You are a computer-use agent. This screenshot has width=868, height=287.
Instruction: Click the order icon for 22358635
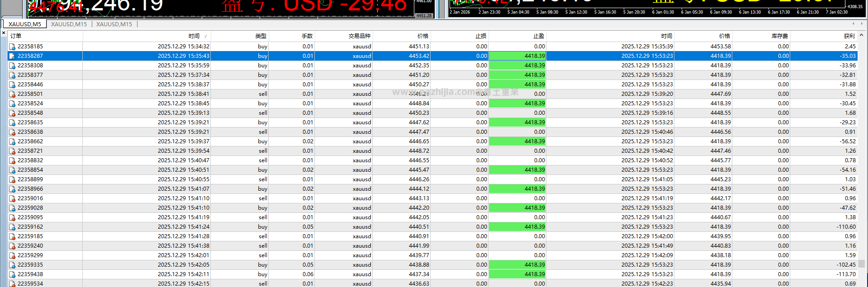[12, 122]
